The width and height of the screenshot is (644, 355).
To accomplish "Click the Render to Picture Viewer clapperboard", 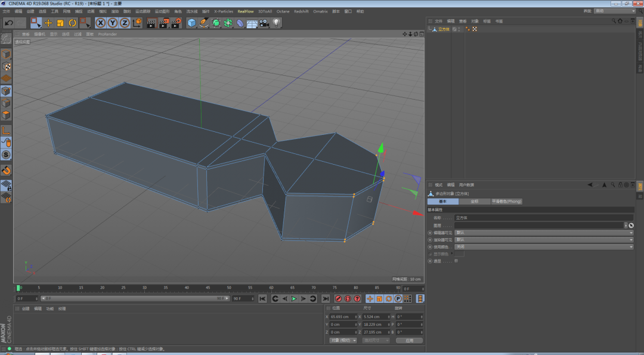I will point(163,23).
